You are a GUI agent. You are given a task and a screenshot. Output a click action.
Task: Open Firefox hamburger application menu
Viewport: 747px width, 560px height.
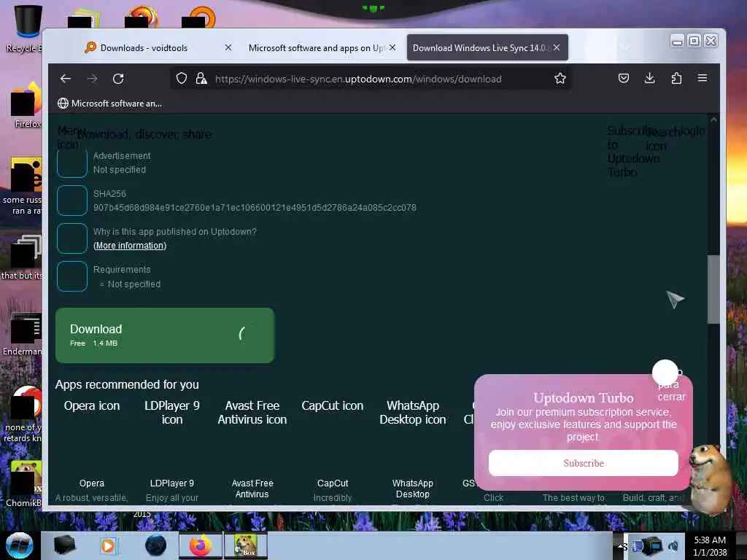703,79
